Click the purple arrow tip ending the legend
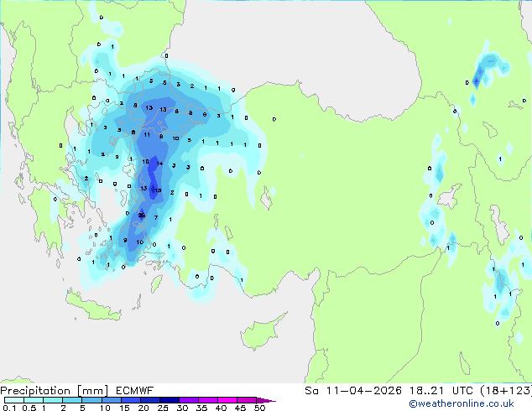This screenshot has height=411, width=532. (x=266, y=400)
